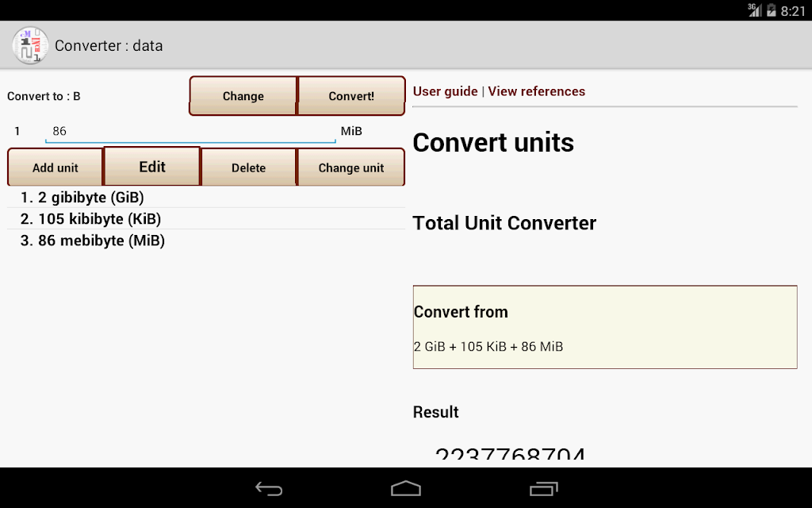The height and width of the screenshot is (508, 812).
Task: Click the Edit button
Action: (152, 167)
